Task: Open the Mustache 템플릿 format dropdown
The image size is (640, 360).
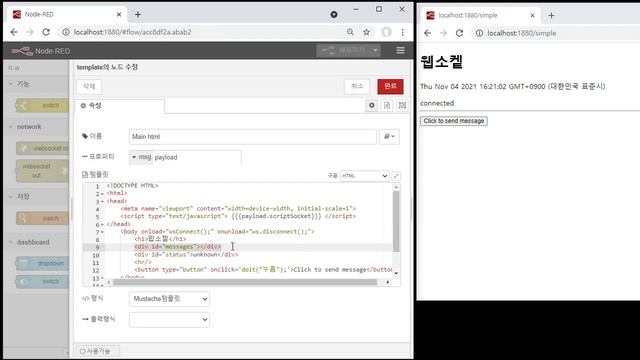Action: tap(169, 299)
